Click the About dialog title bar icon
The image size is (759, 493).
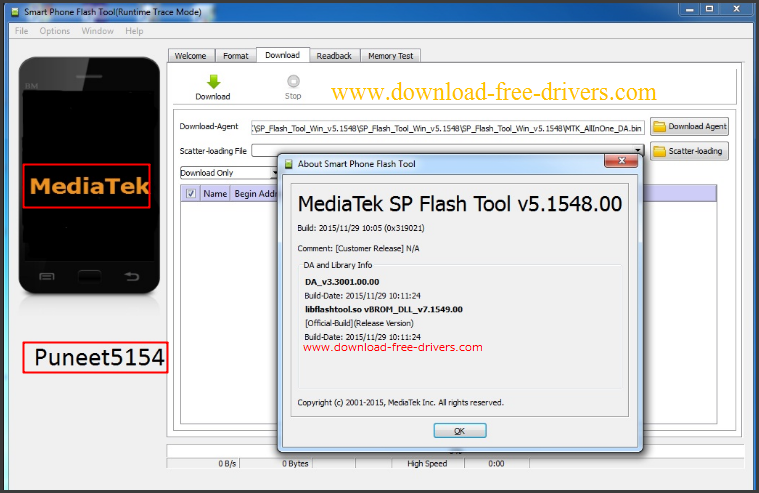(288, 164)
